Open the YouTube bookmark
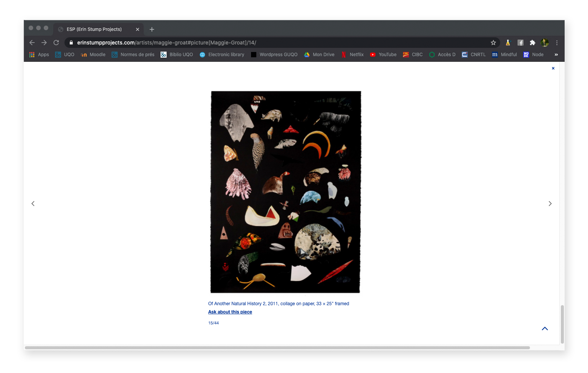 pos(383,55)
